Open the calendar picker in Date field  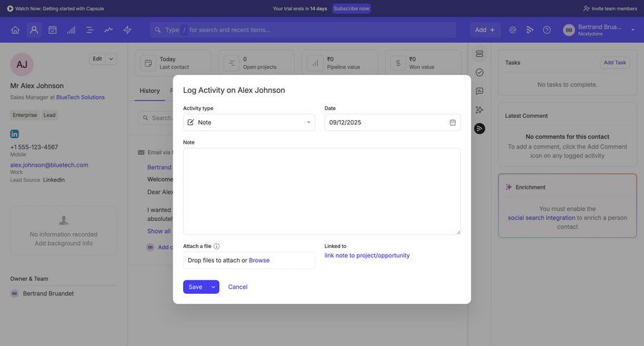point(452,122)
